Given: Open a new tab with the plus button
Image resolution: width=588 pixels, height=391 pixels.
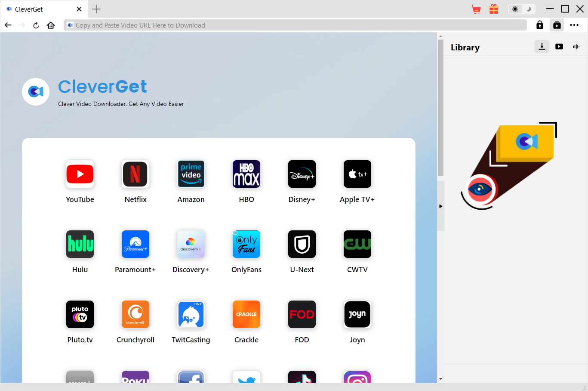Looking at the screenshot, I should point(96,9).
